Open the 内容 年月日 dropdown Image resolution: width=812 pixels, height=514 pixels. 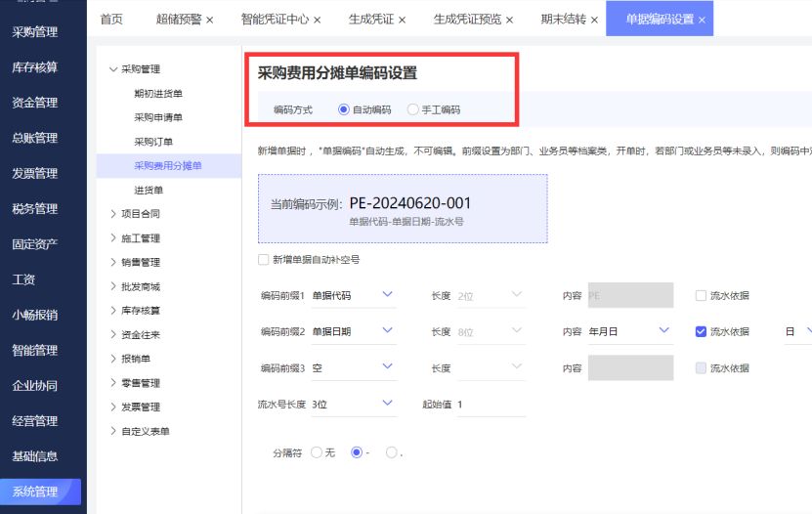[630, 331]
